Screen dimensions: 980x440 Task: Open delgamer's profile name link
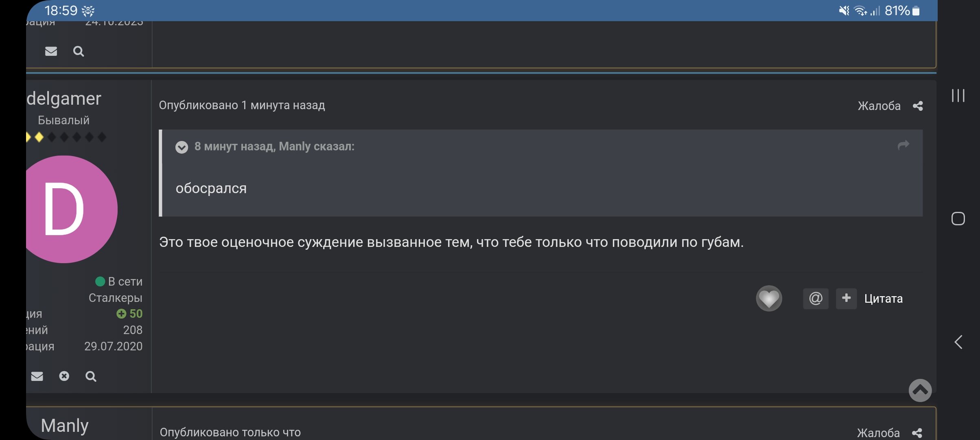point(64,99)
